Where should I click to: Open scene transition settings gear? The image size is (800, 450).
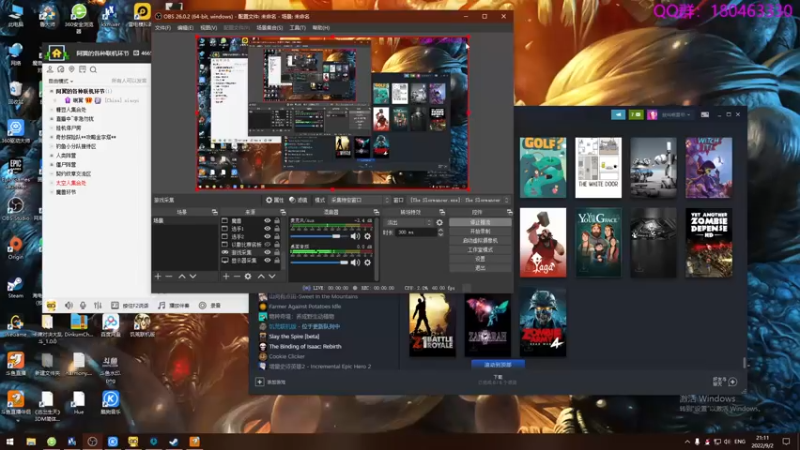click(439, 222)
